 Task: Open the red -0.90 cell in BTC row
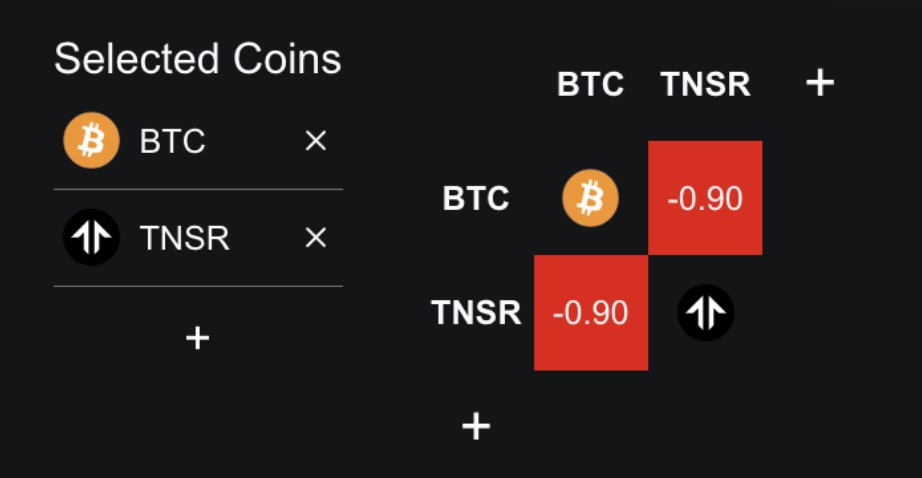(705, 198)
